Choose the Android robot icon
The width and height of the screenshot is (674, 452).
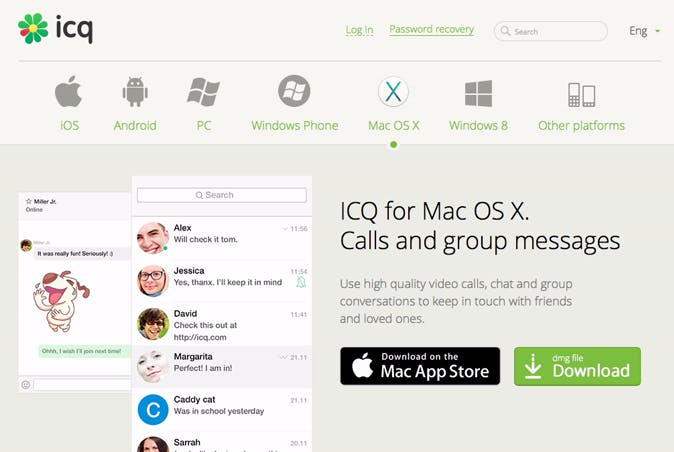[x=135, y=92]
